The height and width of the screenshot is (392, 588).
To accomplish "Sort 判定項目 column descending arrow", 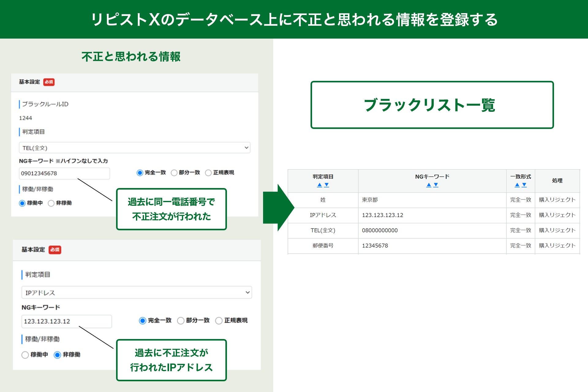I will (327, 185).
